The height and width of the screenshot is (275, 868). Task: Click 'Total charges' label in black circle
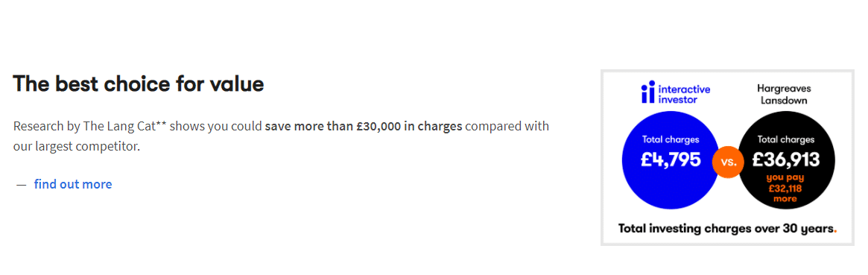click(x=785, y=139)
